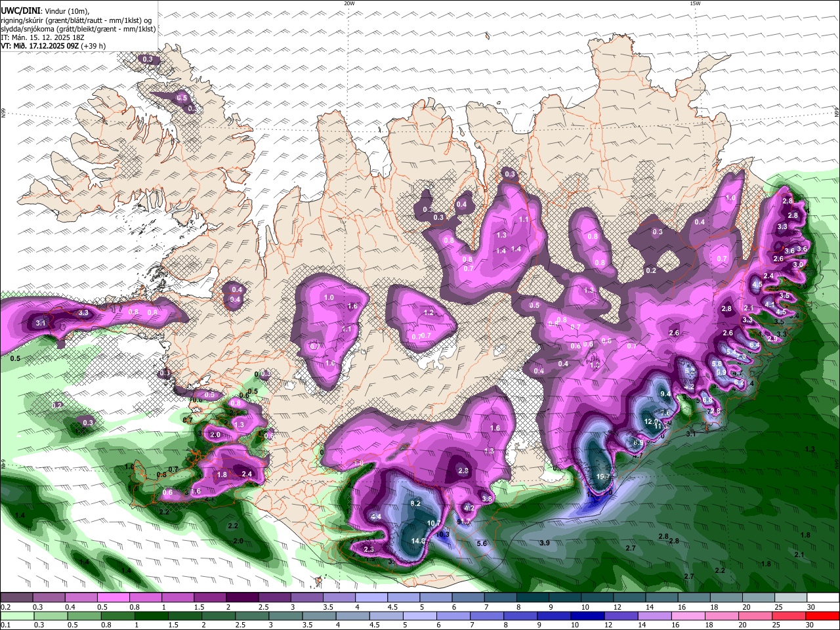Click the 'slydda/snjókoma (grátt/bleikt/grænt - mm/1klst)' line
Screen dimensions: 840x630
tap(78, 29)
